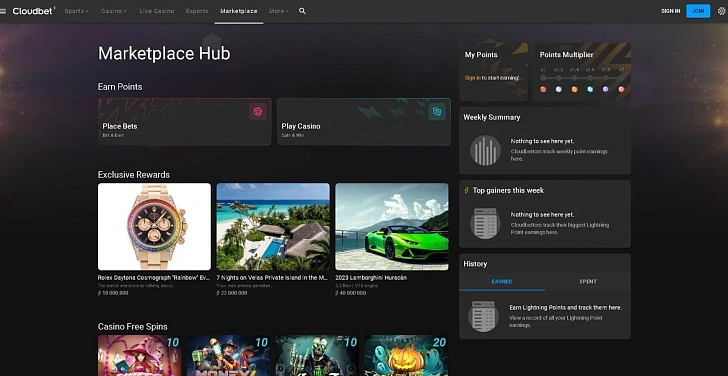Screen dimensions: 728x376
Task: Click the teal casino icon on Play Casino
Action: [436, 111]
